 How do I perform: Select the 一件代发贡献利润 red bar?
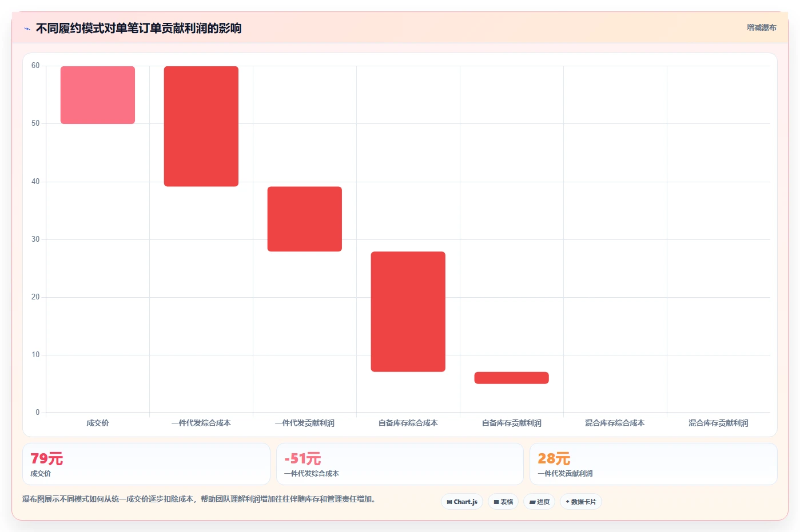[x=305, y=219]
